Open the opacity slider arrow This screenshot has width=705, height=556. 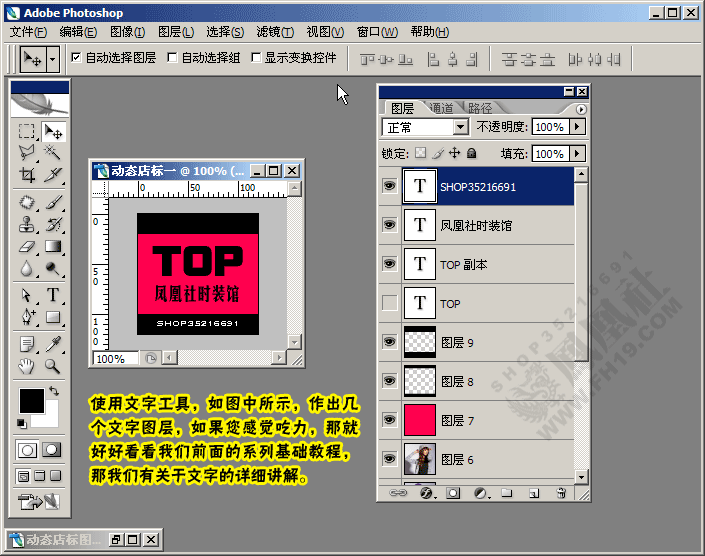577,127
